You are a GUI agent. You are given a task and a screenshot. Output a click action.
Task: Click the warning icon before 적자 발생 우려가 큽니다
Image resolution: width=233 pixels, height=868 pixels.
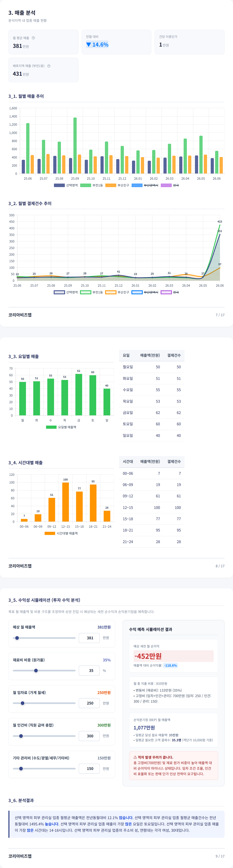135,757
